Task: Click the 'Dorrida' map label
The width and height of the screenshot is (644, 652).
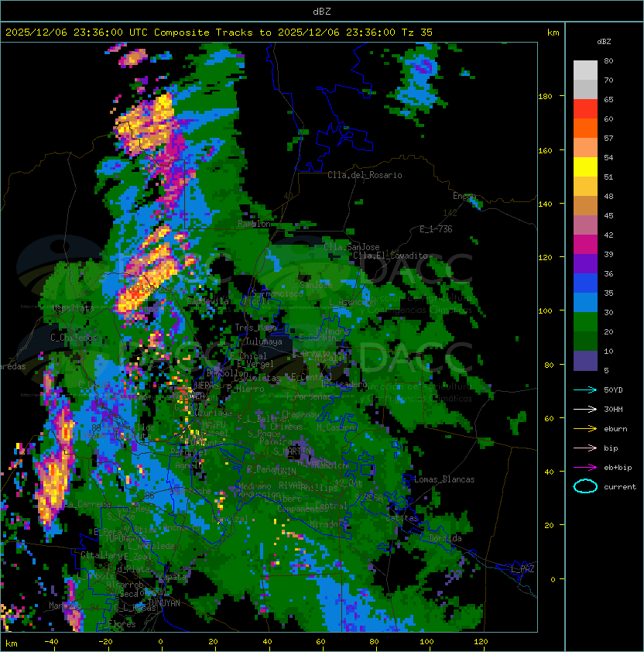Action: coord(445,538)
